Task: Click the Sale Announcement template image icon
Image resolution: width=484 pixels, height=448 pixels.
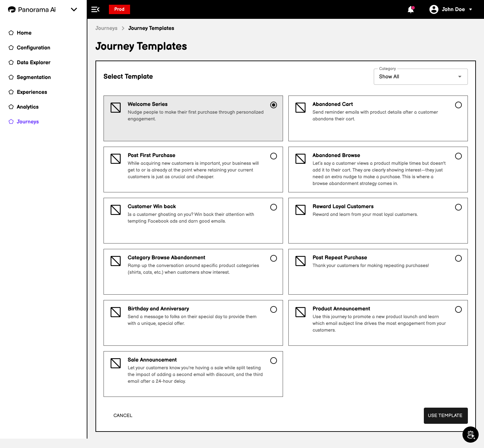Action: (x=116, y=363)
